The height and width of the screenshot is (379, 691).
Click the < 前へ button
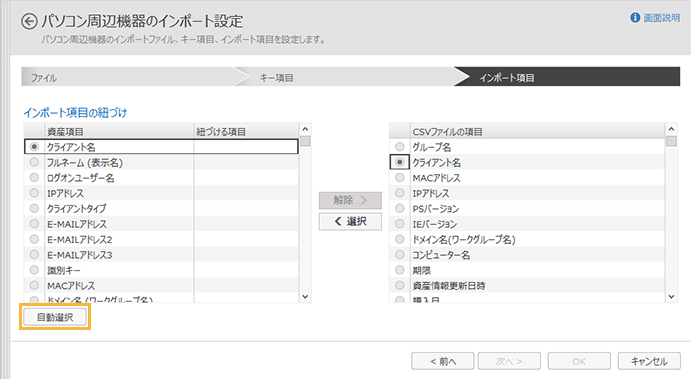[x=443, y=361]
